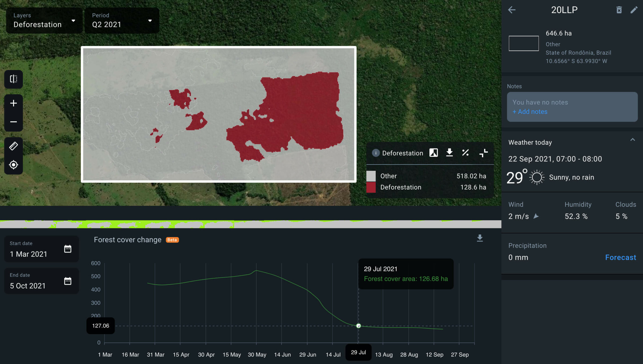Click the download icon in deforestation panel
Image resolution: width=643 pixels, height=364 pixels.
coord(450,153)
